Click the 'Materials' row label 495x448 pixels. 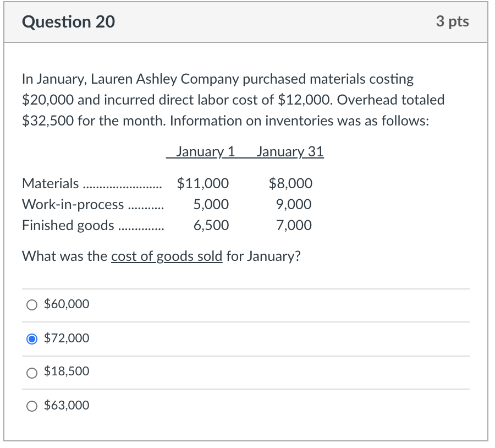click(x=51, y=183)
